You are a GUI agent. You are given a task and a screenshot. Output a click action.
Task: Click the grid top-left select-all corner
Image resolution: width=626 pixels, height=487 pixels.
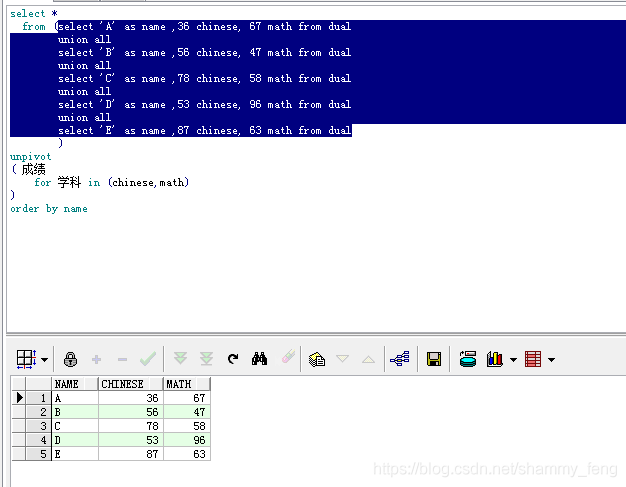[19, 384]
